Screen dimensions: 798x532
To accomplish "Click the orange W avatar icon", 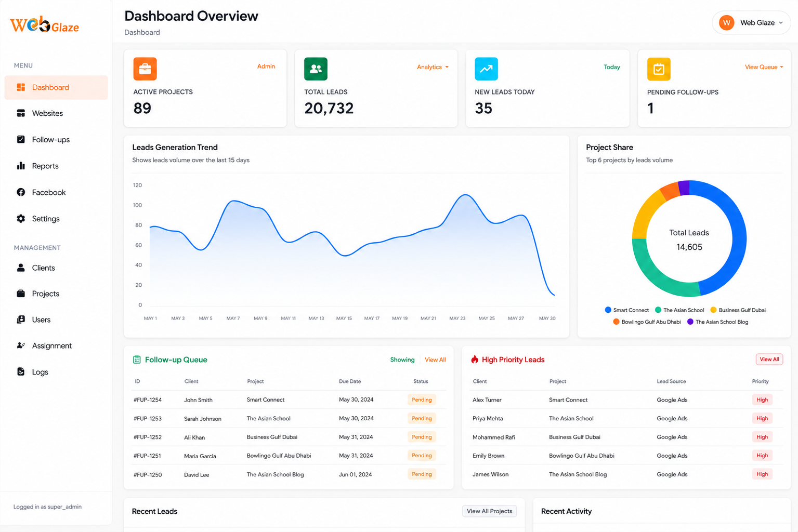I will [726, 23].
